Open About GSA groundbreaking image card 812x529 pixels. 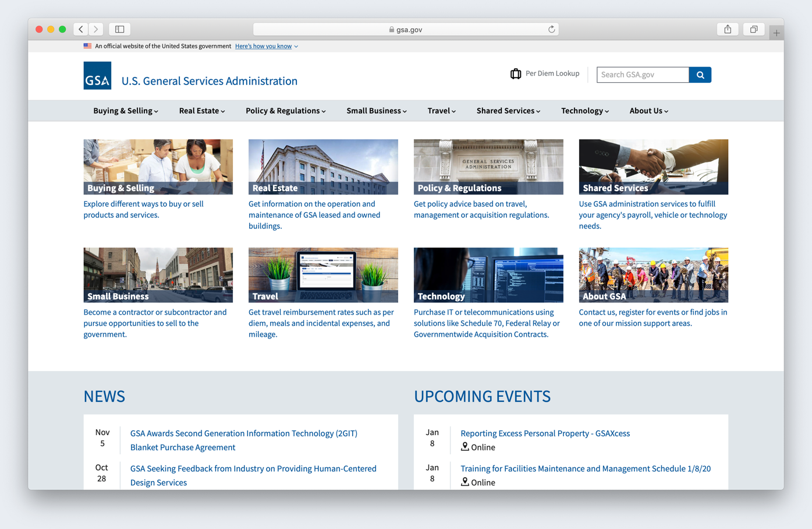(653, 275)
